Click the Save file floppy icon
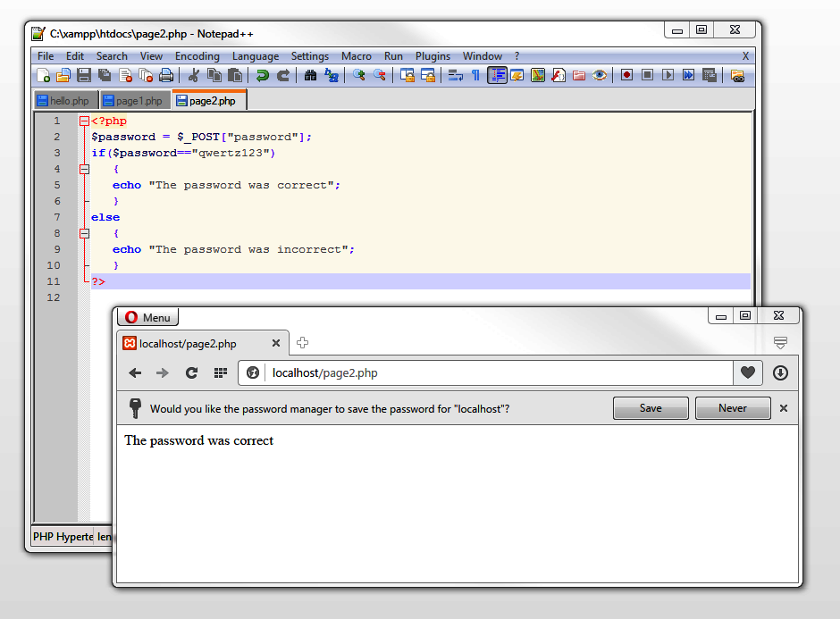Viewport: 840px width, 619px height. pos(84,76)
